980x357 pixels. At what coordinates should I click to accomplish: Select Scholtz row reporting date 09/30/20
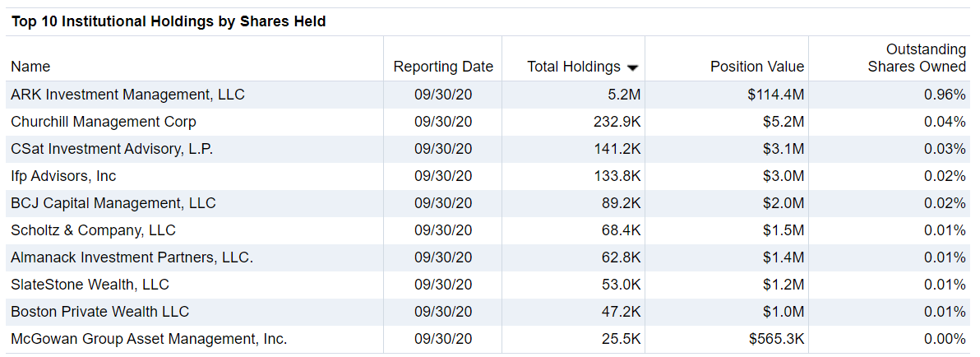[443, 230]
